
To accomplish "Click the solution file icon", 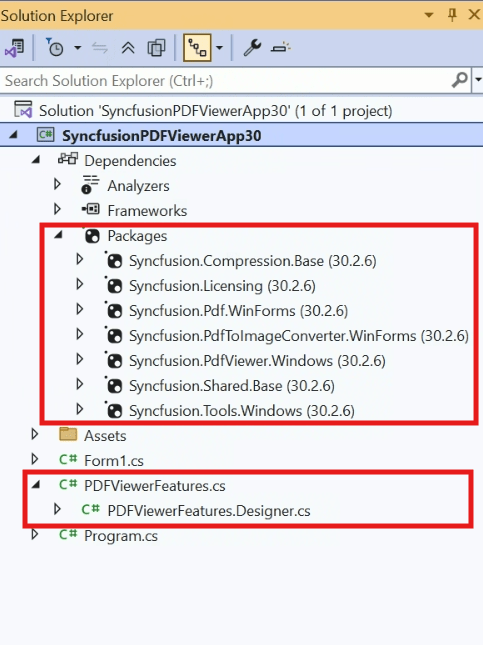I will coord(23,109).
